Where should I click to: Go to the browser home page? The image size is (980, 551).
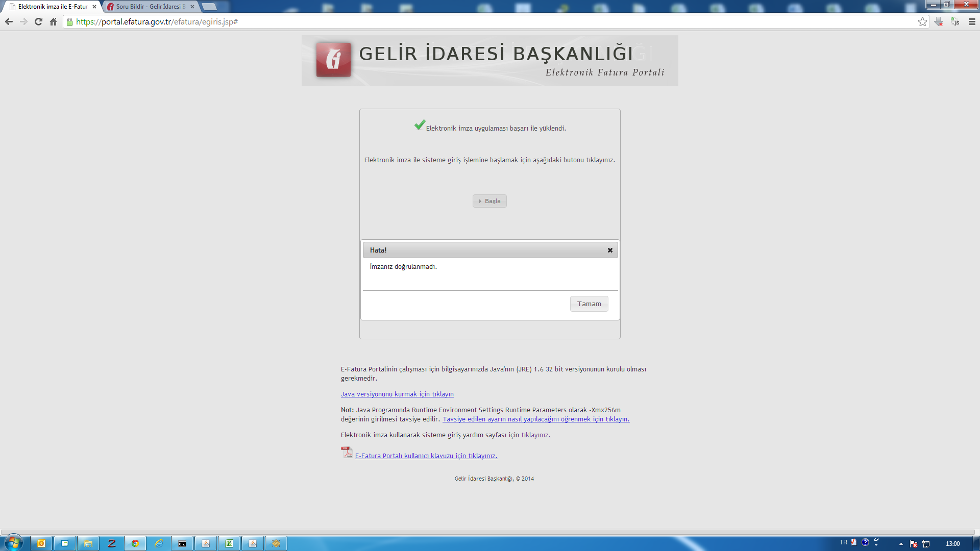click(53, 21)
